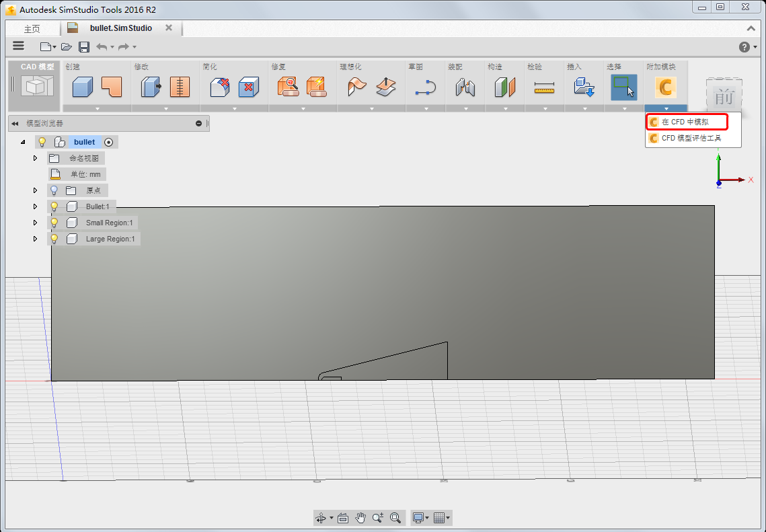
Task: Select CFD 模型评估工具 menu entry
Action: coord(693,139)
